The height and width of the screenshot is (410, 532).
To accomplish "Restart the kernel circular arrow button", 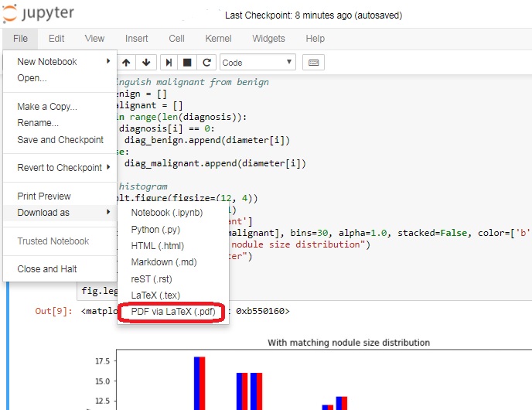I will (206, 63).
